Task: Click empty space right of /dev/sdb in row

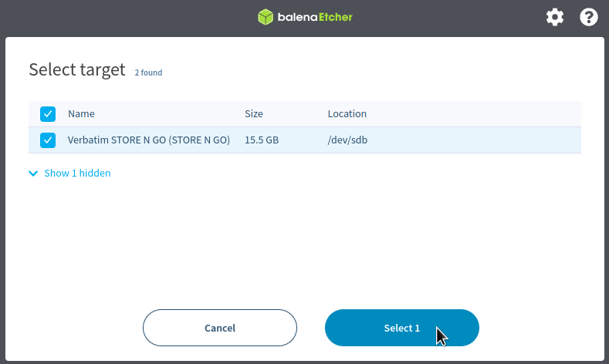Action: pos(479,140)
